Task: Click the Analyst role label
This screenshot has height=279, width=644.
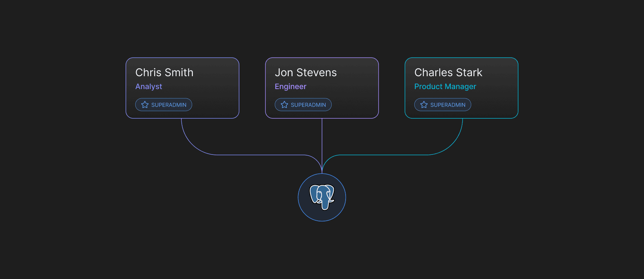Action: coord(148,87)
